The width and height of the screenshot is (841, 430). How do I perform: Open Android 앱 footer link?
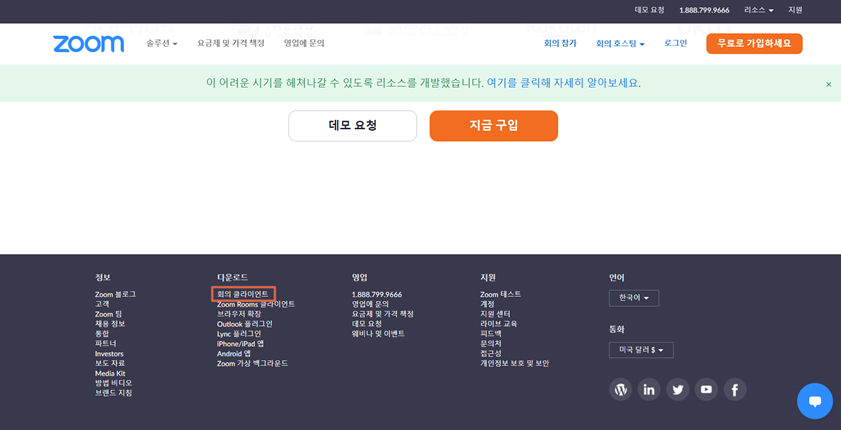233,353
